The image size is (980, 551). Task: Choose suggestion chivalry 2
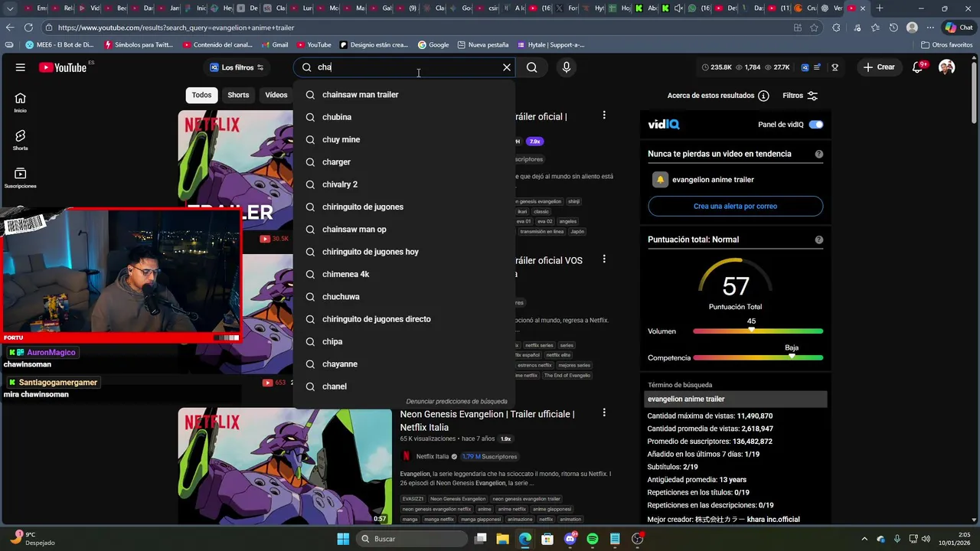tap(404, 184)
